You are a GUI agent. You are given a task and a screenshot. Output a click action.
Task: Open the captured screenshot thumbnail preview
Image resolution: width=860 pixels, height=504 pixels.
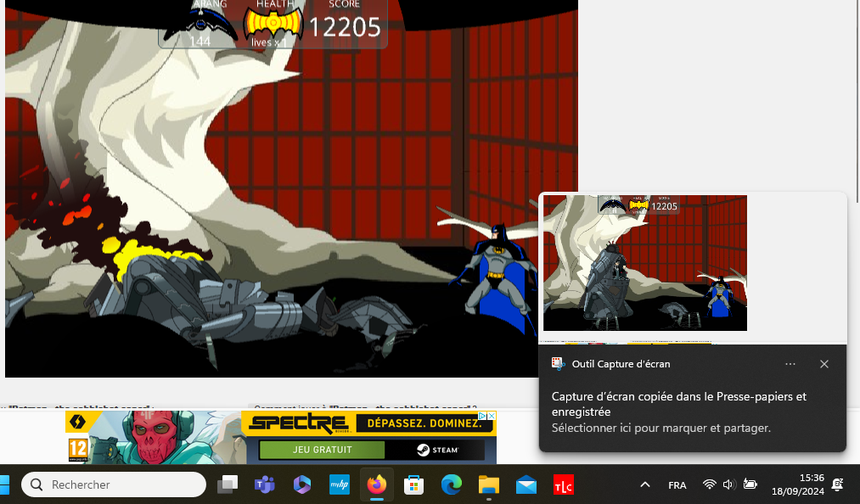point(645,263)
